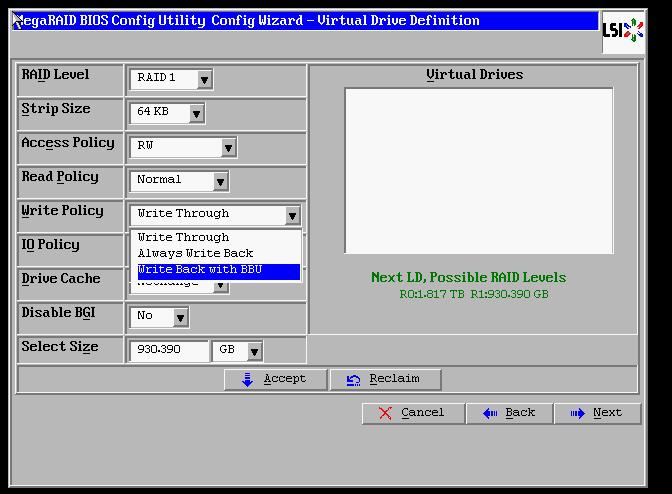This screenshot has height=494, width=672.
Task: Click the No value for Disable BGI
Action: [x=152, y=317]
